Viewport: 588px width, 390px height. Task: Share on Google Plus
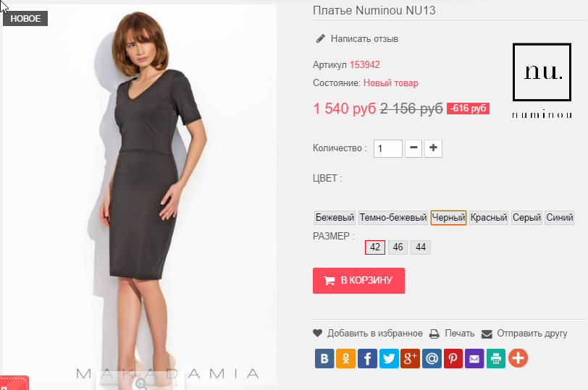411,358
